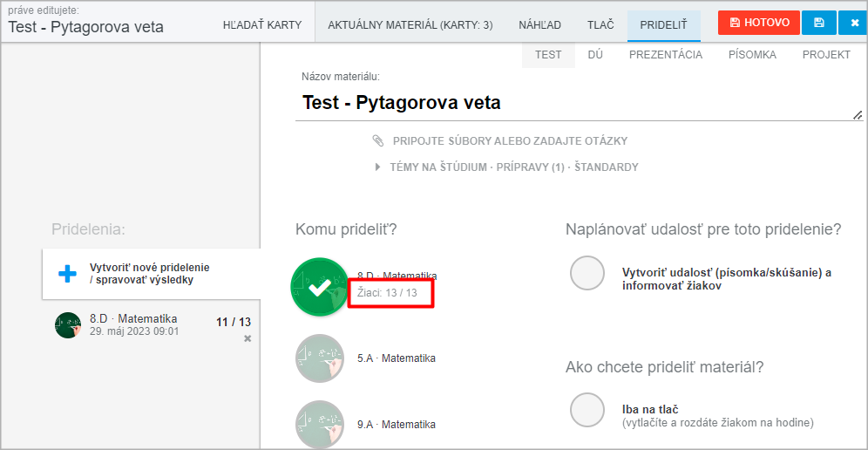Select the 5.A Matematika class circle

click(x=320, y=358)
